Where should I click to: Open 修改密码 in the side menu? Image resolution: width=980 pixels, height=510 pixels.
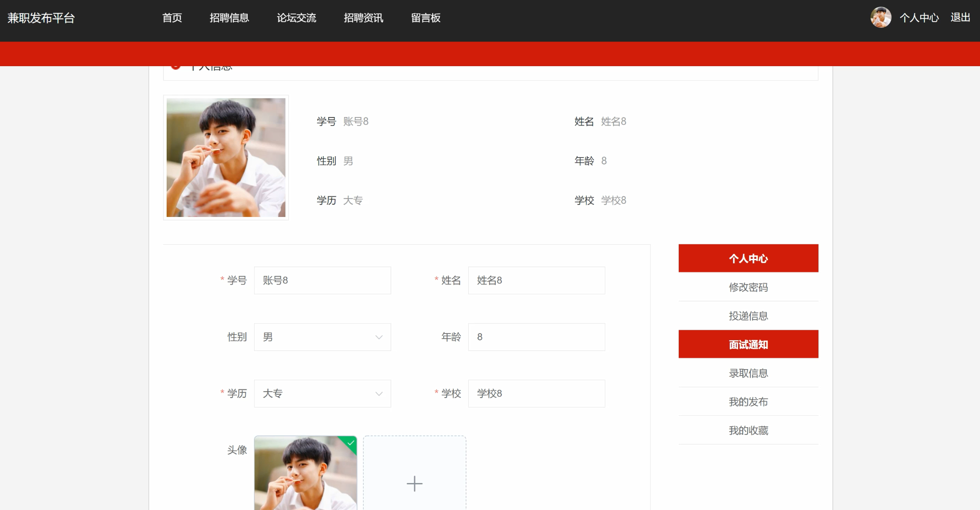[748, 287]
